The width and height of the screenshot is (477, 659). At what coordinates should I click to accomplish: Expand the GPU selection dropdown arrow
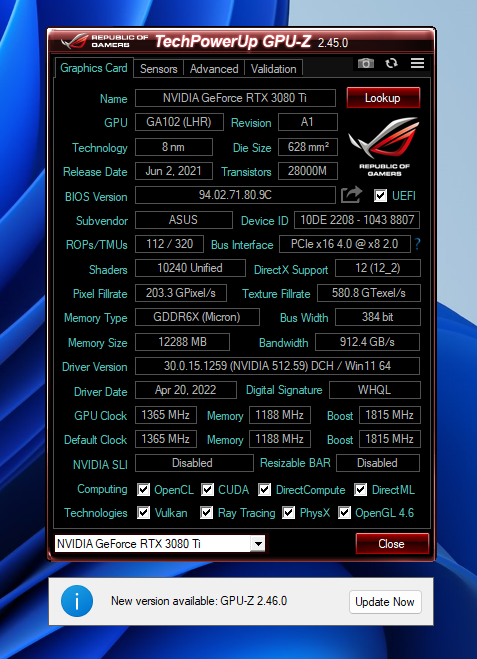coord(258,543)
